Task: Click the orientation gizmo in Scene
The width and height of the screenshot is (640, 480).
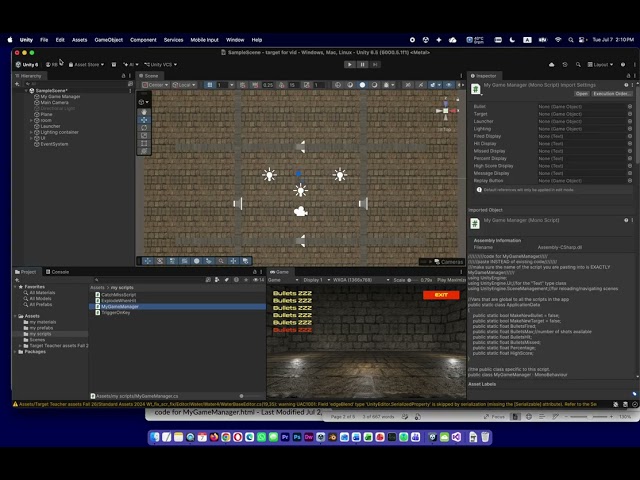Action: tap(446, 110)
